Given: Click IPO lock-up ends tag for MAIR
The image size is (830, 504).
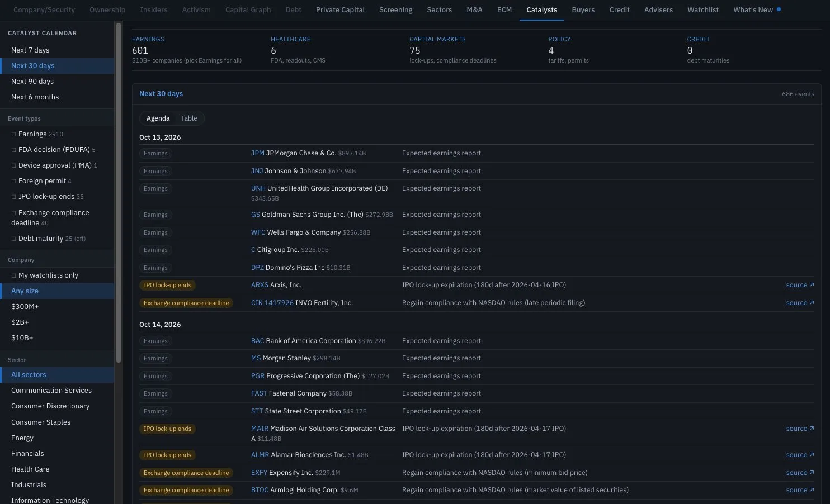Looking at the screenshot, I should coord(167,429).
